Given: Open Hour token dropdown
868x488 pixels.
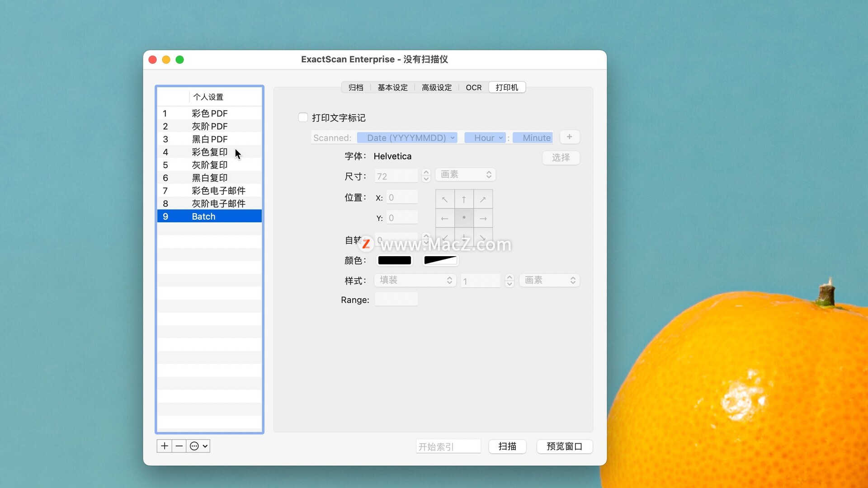Looking at the screenshot, I should coord(485,138).
